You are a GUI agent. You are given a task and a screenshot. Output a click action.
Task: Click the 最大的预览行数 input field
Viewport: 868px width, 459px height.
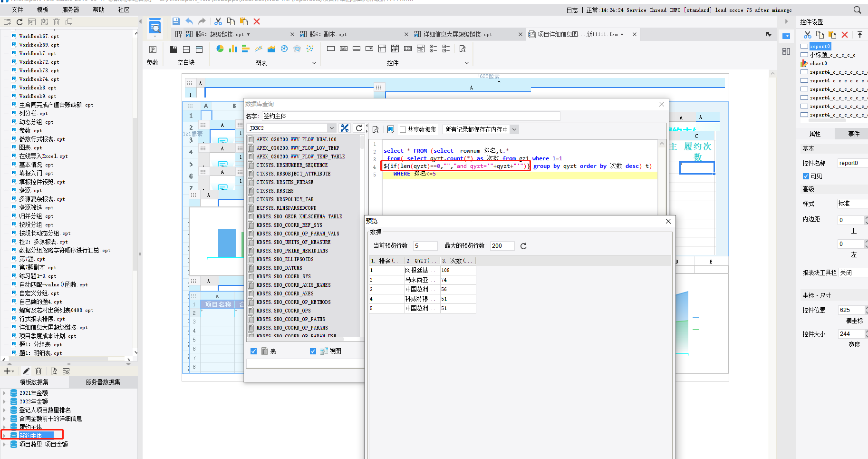click(502, 246)
